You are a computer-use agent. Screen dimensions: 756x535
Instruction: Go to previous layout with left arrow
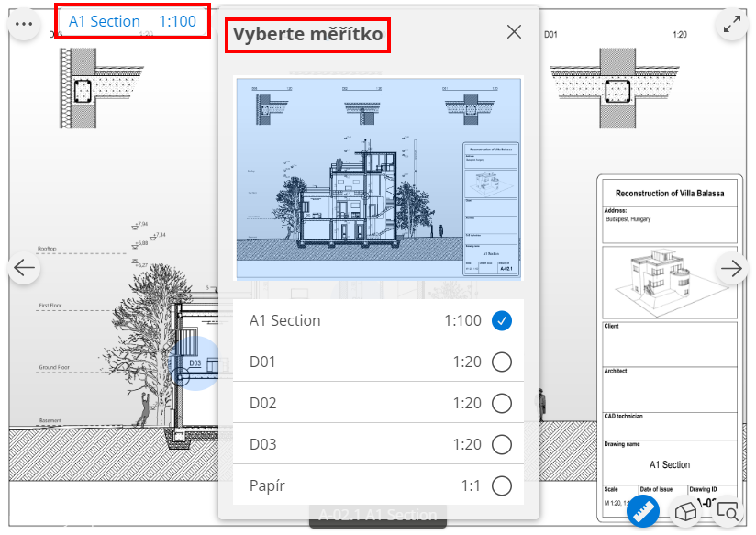(x=24, y=268)
